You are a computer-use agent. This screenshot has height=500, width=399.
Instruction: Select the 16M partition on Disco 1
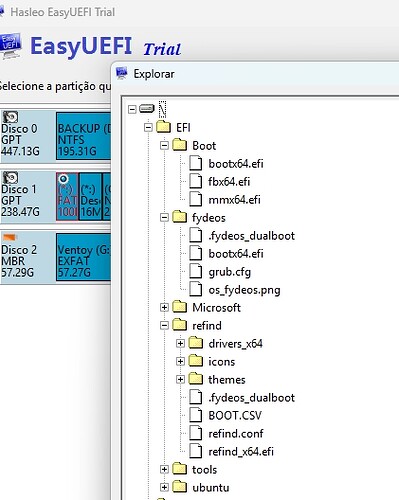point(90,197)
